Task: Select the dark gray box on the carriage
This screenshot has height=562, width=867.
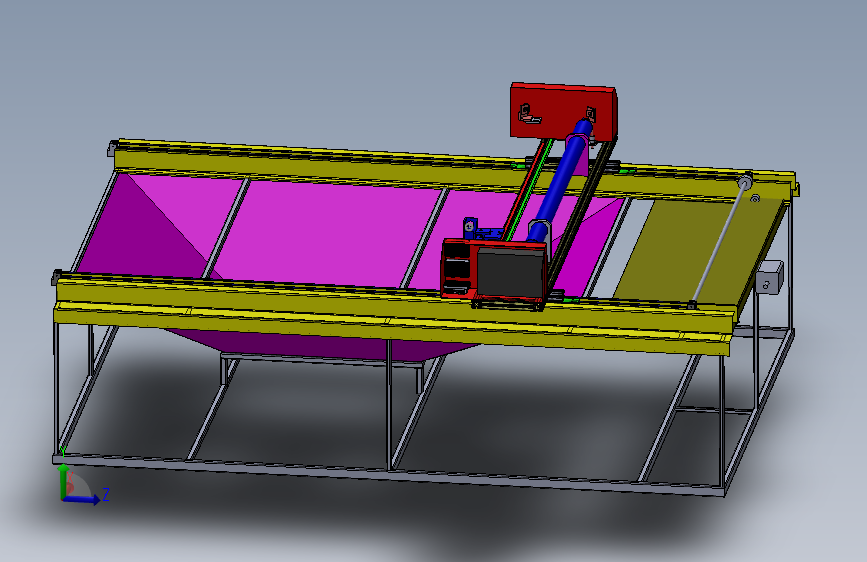Action: (x=510, y=273)
